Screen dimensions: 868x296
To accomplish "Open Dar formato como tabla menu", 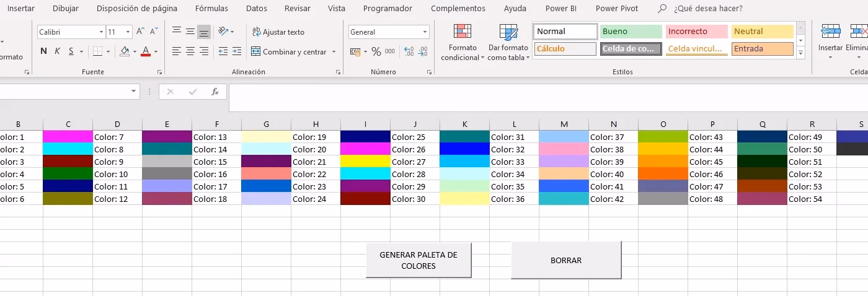I will 508,42.
